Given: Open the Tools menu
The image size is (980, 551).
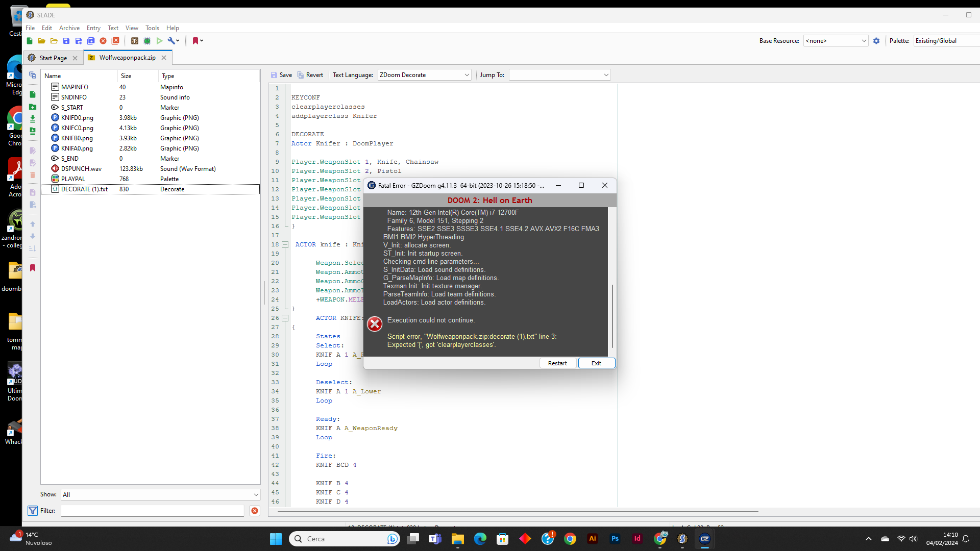Looking at the screenshot, I should tap(152, 28).
